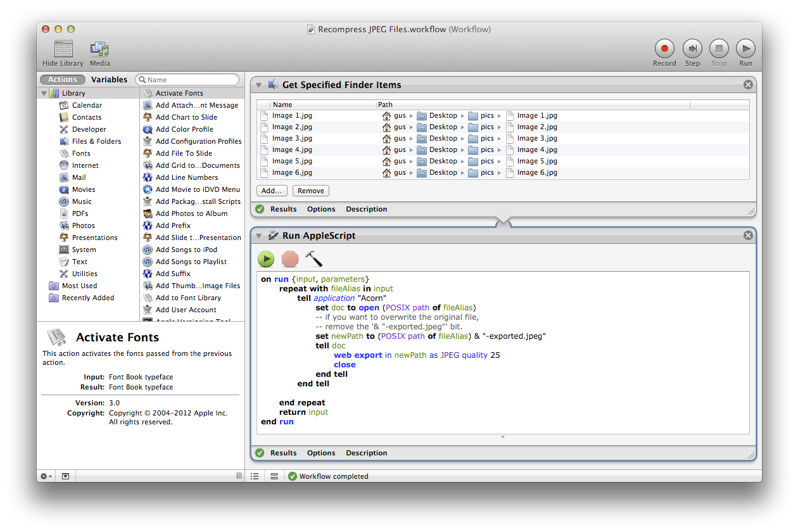Collapse the Run AppleScript action
Image resolution: width=798 pixels, height=532 pixels.
click(x=259, y=236)
